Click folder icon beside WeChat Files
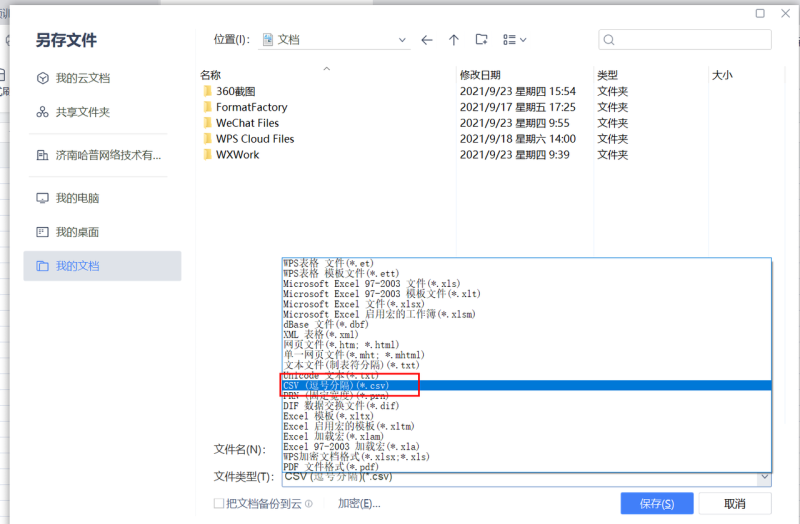 207,123
